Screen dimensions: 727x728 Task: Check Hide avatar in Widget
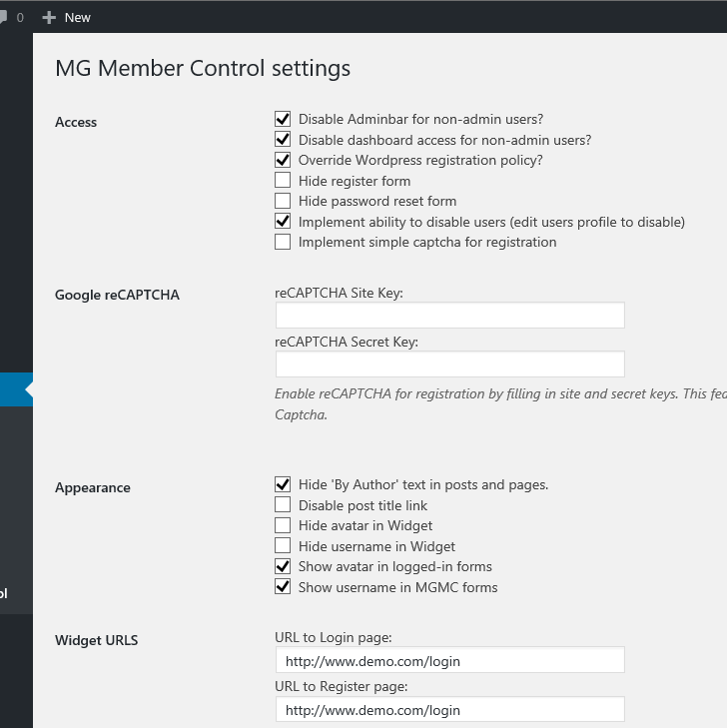(283, 525)
